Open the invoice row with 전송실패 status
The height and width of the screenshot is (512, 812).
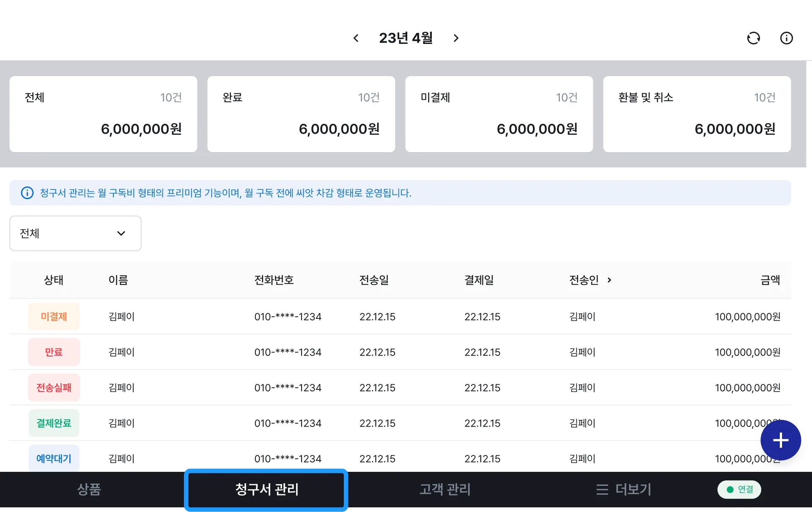(400, 387)
